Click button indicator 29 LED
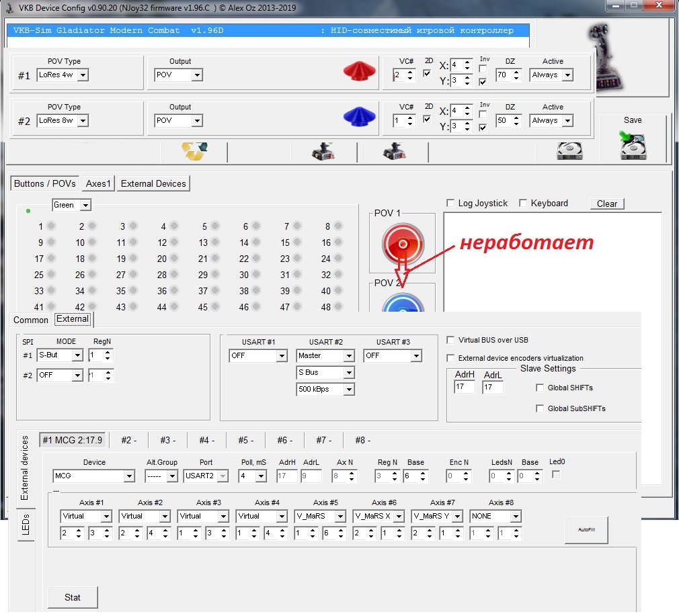The image size is (679, 616). coord(215,274)
